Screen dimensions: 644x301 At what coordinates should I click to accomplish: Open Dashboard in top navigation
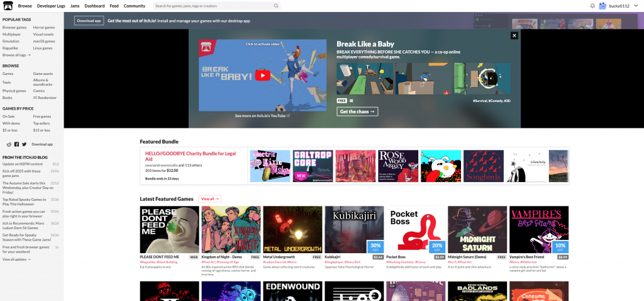[94, 6]
